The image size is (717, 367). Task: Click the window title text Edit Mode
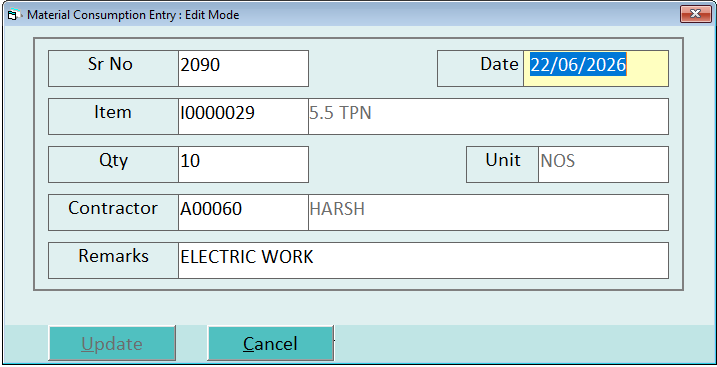[212, 15]
